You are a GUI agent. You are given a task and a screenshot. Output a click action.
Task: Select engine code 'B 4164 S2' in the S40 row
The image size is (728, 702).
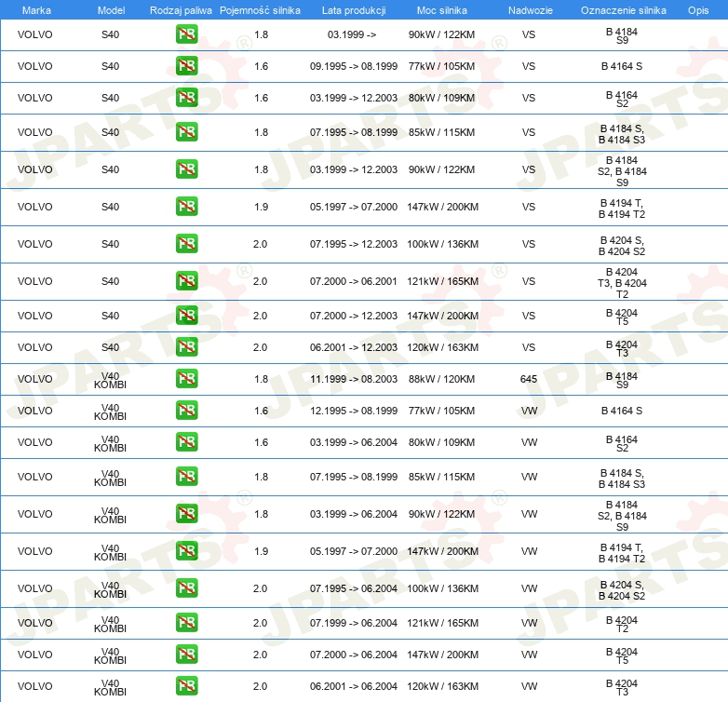coord(622,99)
